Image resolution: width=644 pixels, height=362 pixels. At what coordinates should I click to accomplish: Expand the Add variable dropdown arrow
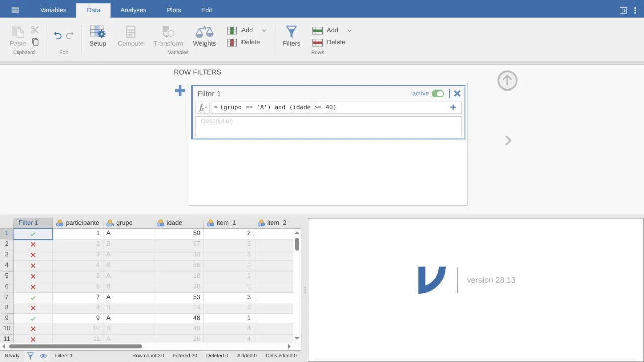click(x=264, y=30)
